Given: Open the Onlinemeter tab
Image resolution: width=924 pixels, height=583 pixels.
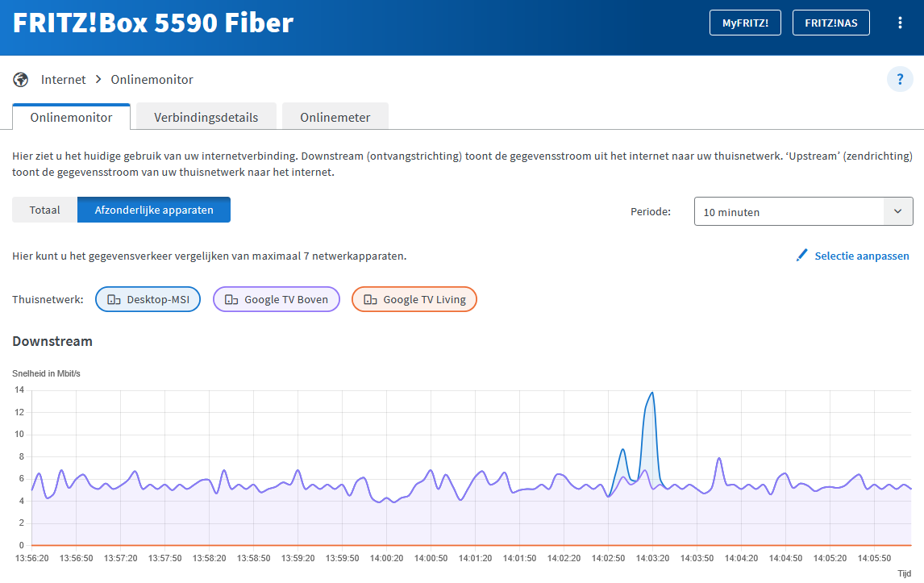Looking at the screenshot, I should pos(335,117).
